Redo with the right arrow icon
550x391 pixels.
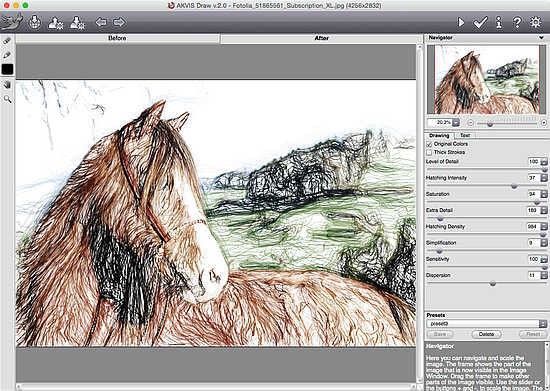119,22
